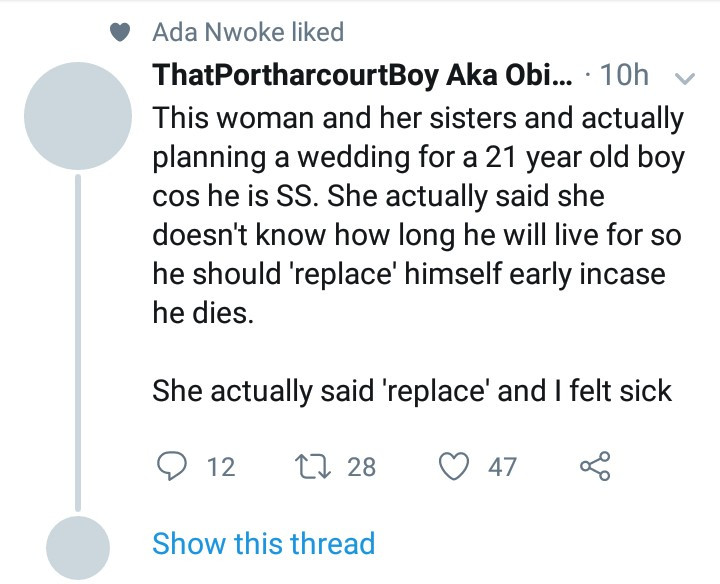Click the small heart beside Ada Nwoke liked
The height and width of the screenshot is (584, 720).
point(120,33)
